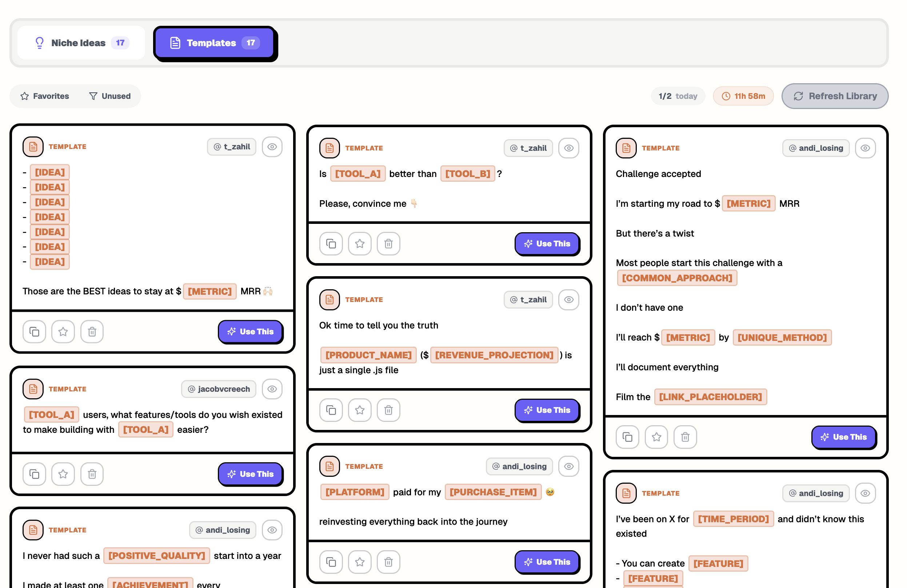This screenshot has height=588, width=907.
Task: Favorite the [PLATFORM] paid for my template
Action: [359, 562]
